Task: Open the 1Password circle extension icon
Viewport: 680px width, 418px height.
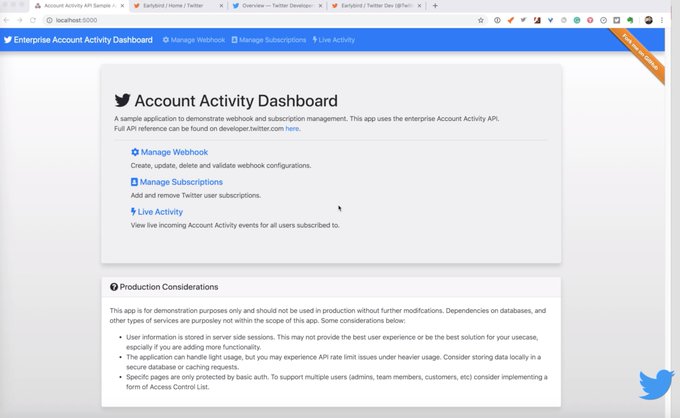Action: tap(497, 20)
